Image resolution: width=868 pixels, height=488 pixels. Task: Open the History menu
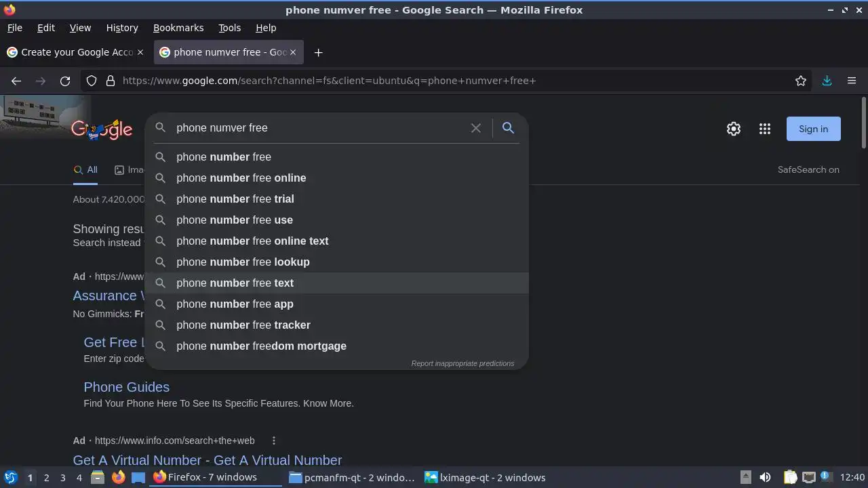click(x=122, y=28)
